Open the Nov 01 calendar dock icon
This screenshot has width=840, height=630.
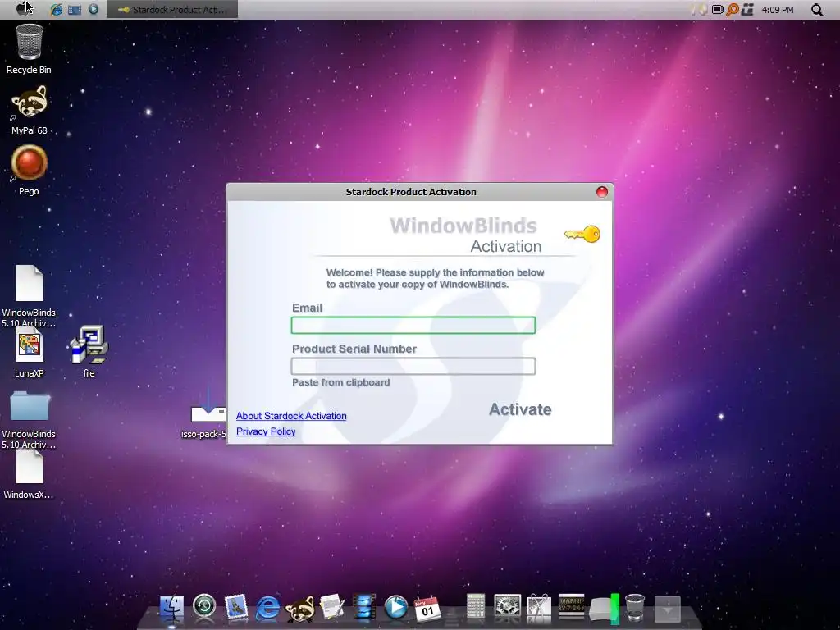click(427, 609)
